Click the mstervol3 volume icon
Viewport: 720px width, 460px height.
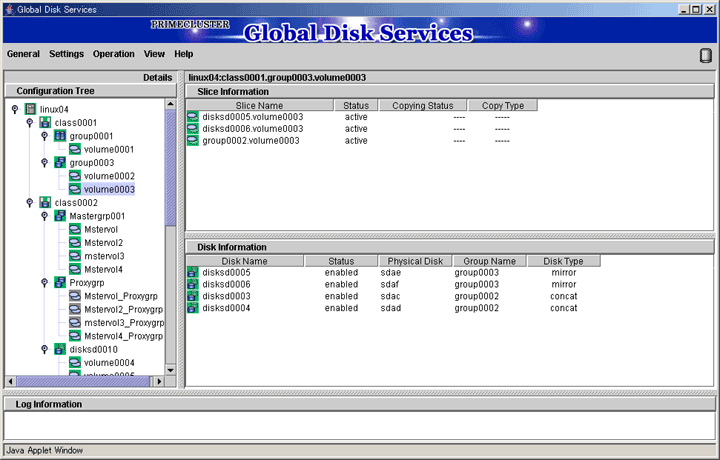click(75, 255)
